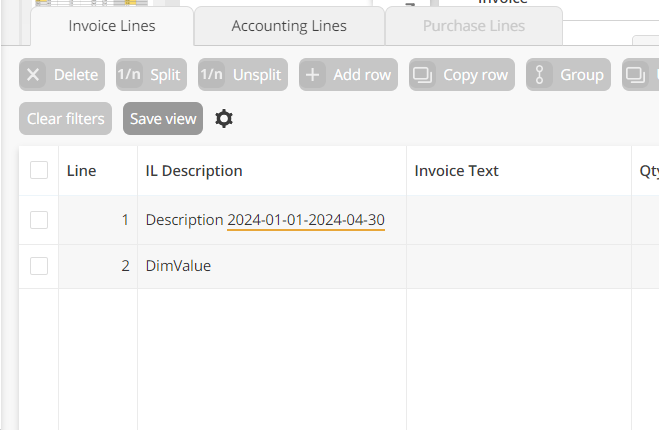
Task: Click the Save view button
Action: click(x=163, y=119)
